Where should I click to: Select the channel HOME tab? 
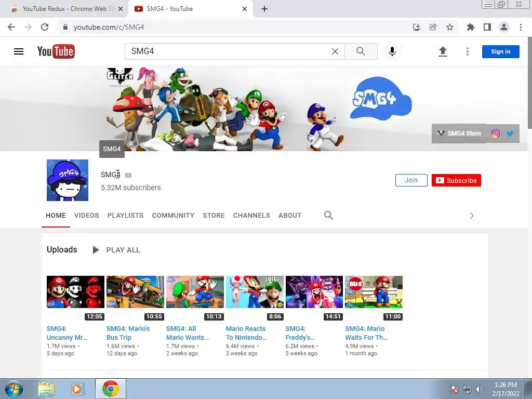tap(56, 216)
